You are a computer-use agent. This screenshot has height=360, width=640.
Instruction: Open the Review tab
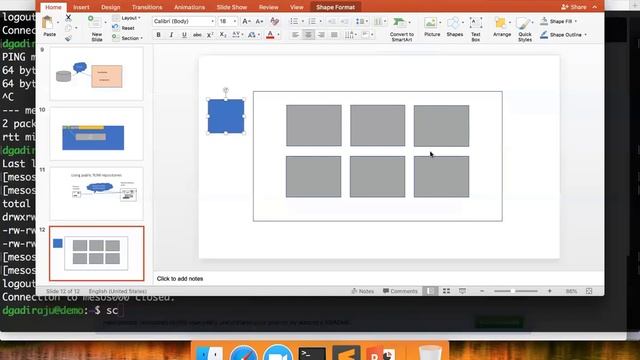[269, 7]
